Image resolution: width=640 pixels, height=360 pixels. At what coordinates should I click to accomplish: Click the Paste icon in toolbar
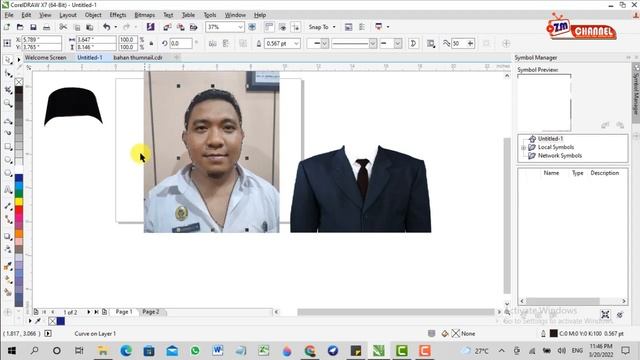coord(90,27)
